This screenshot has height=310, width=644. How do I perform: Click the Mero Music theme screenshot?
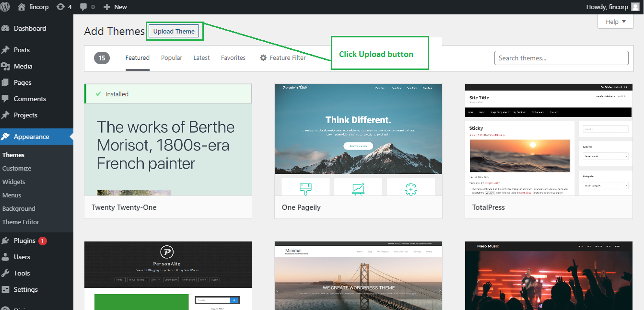click(x=549, y=276)
